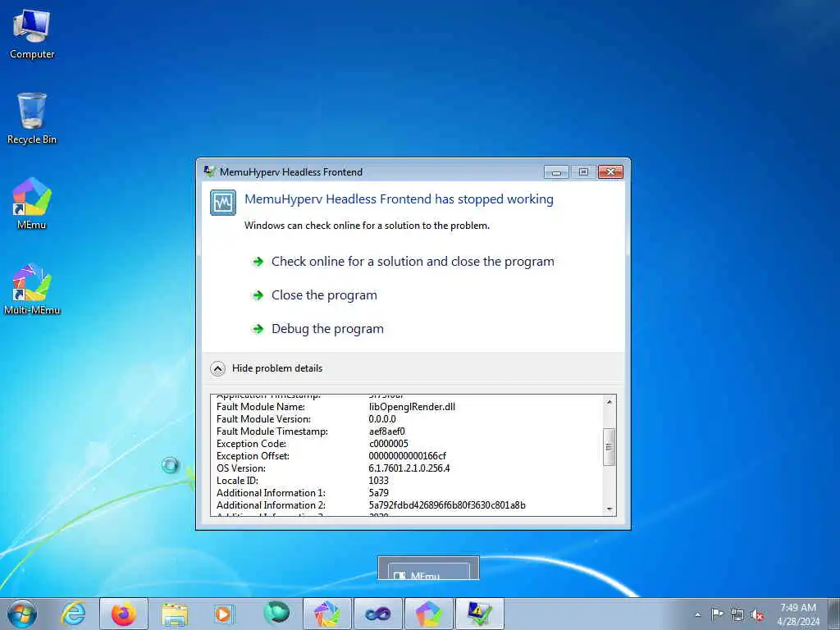Viewport: 840px width, 630px height.
Task: Select the Locale ID value 1033
Action: point(378,481)
